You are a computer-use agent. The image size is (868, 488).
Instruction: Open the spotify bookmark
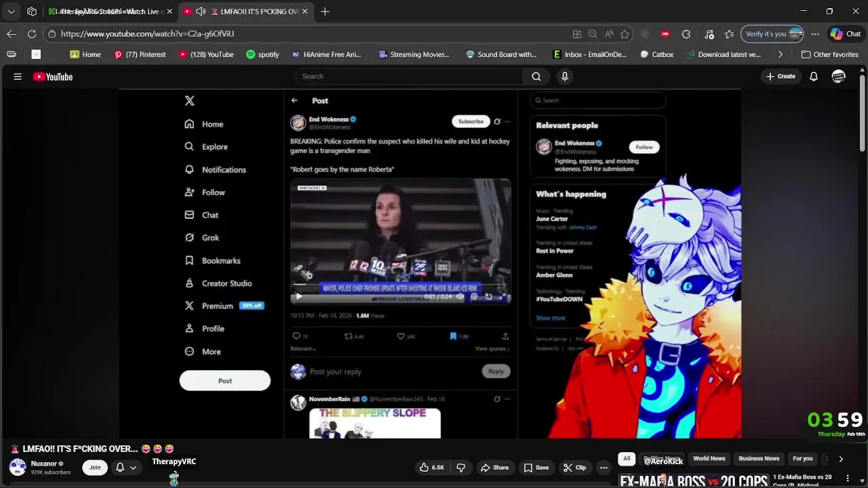pyautogui.click(x=262, y=54)
